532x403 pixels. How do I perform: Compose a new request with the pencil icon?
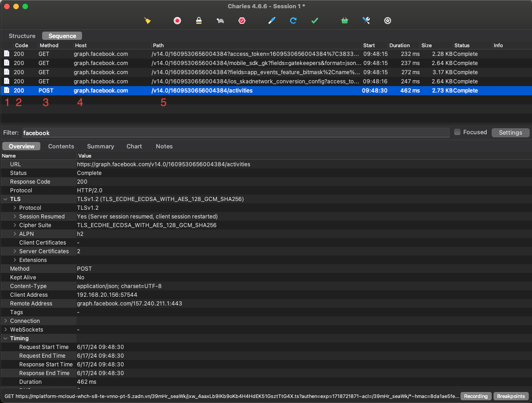pyautogui.click(x=271, y=21)
